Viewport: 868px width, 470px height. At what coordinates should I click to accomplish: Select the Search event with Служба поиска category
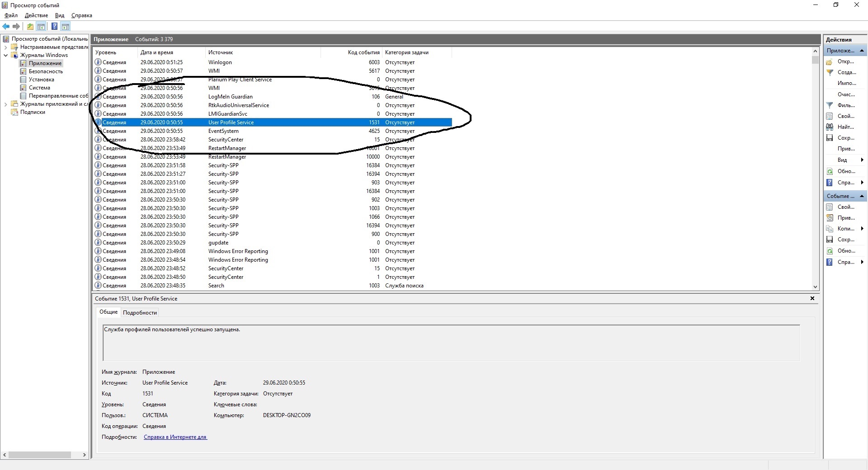(x=273, y=286)
